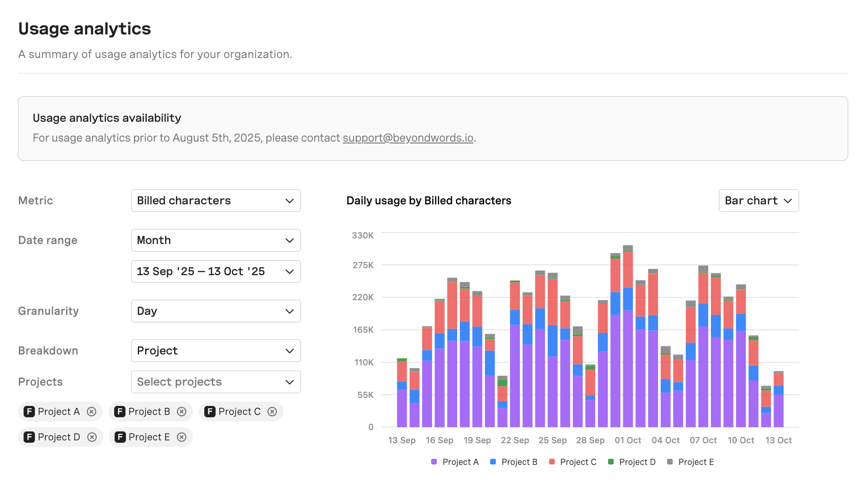Remove Project B chip with x icon
This screenshot has width=868, height=489.
pyautogui.click(x=182, y=412)
